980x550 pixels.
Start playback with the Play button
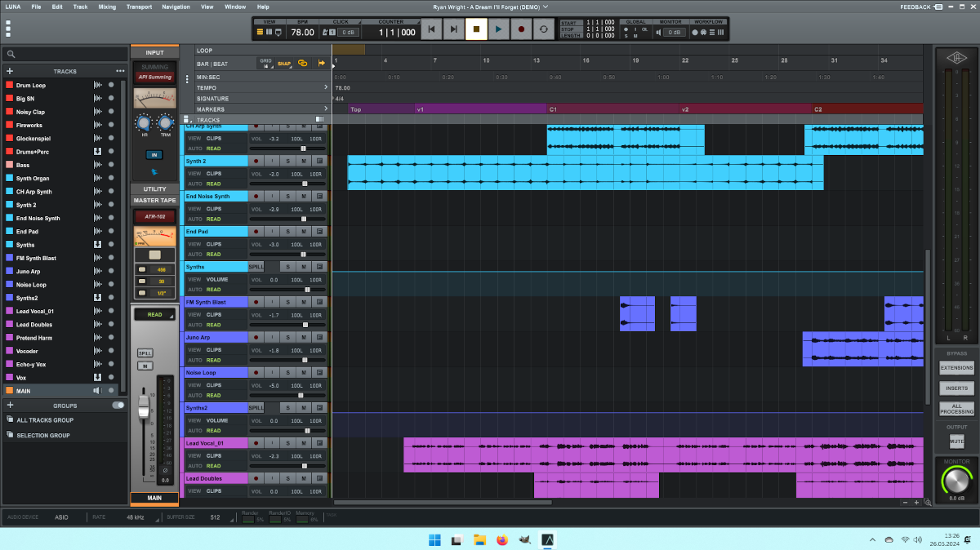coord(498,30)
